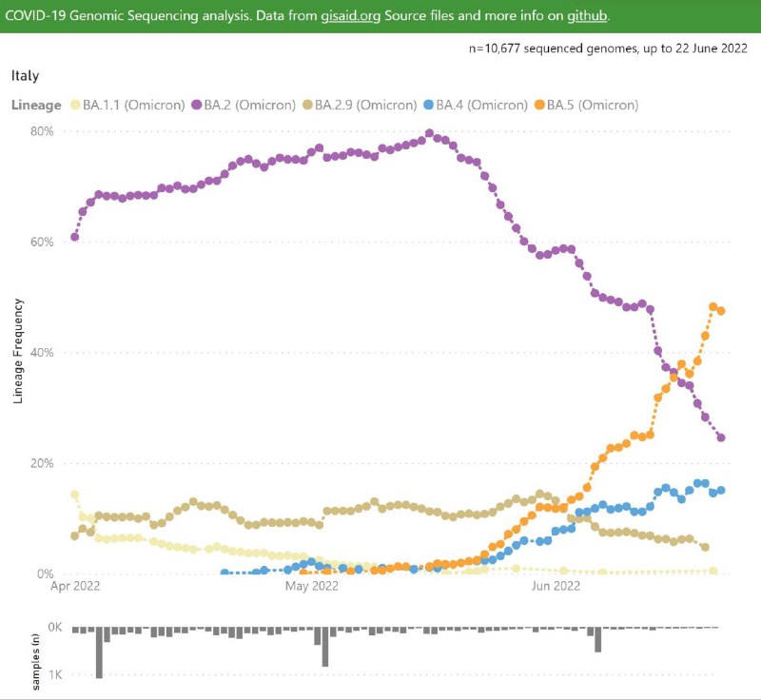Click the blue BA.4 legend swatch

click(x=429, y=105)
